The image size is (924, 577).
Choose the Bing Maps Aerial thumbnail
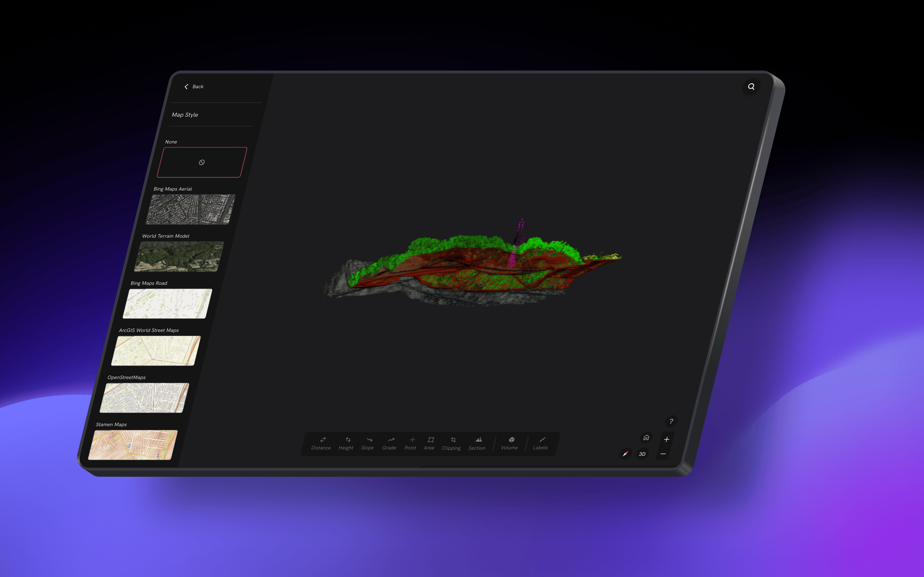pos(191,209)
